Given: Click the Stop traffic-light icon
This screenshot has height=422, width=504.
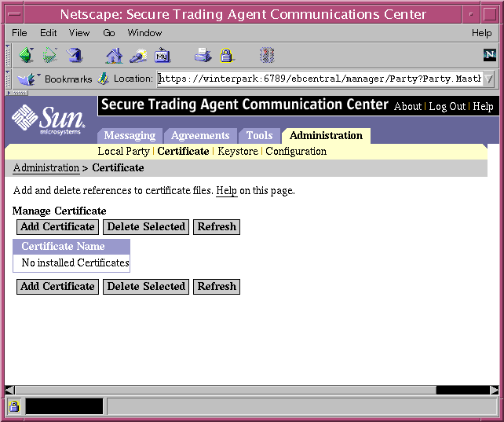Looking at the screenshot, I should point(267,55).
